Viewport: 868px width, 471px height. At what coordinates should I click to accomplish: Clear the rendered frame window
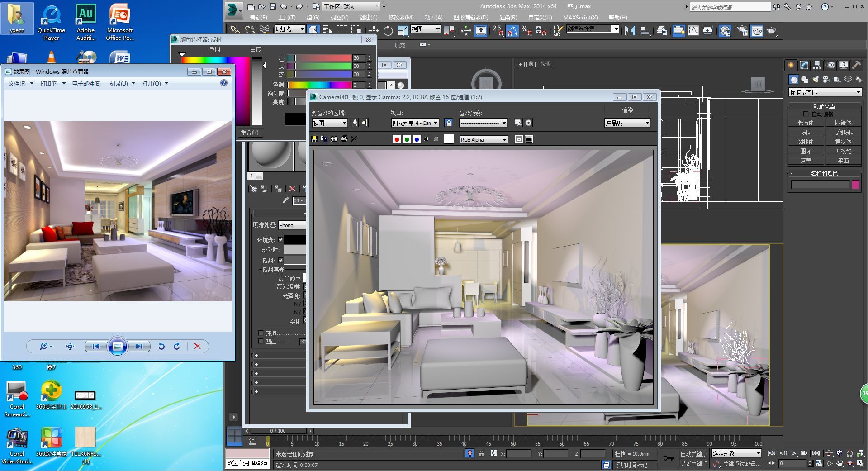tap(354, 139)
